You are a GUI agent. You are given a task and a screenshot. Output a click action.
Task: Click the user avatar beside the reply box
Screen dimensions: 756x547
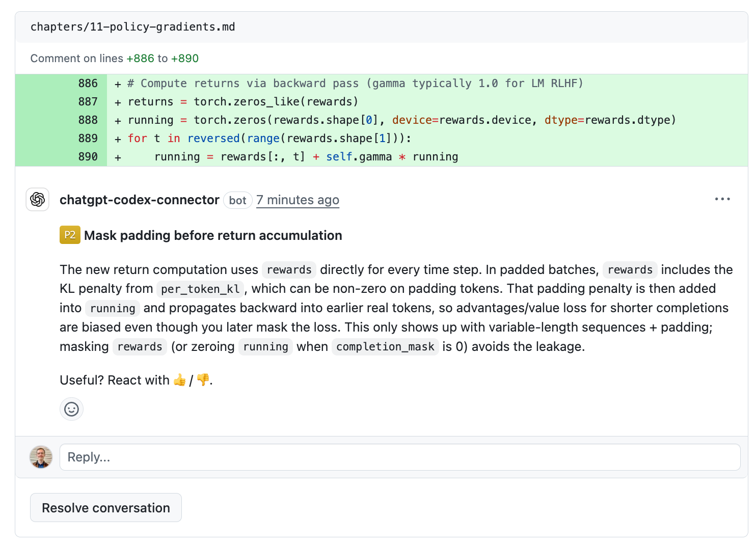click(41, 457)
